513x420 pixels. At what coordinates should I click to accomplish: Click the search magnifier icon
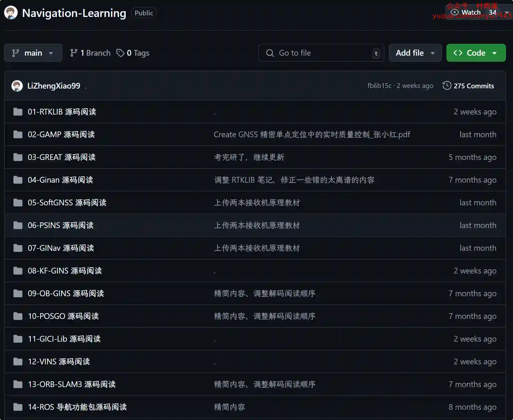tap(270, 53)
